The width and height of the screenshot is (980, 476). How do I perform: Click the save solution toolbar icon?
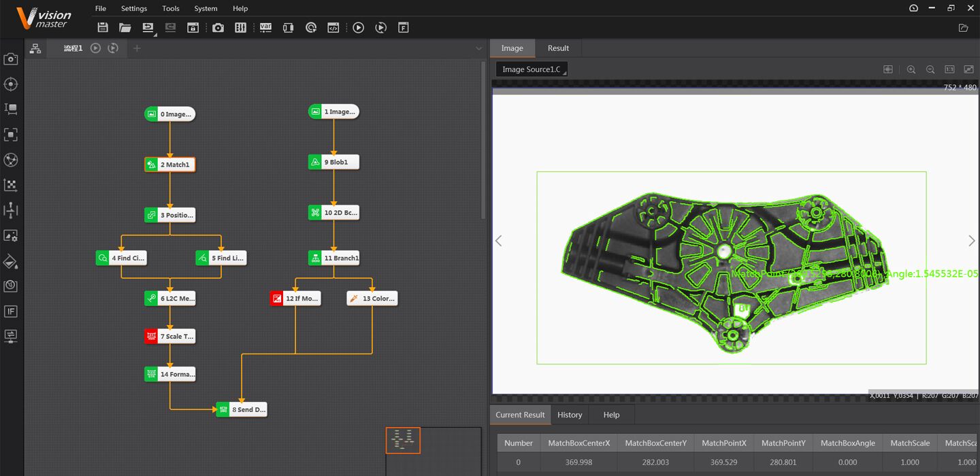(103, 27)
